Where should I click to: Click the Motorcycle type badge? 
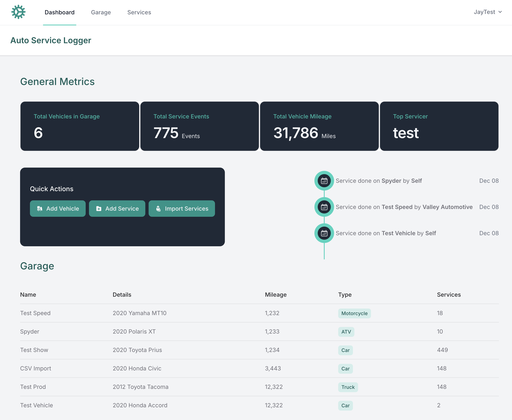[354, 313]
